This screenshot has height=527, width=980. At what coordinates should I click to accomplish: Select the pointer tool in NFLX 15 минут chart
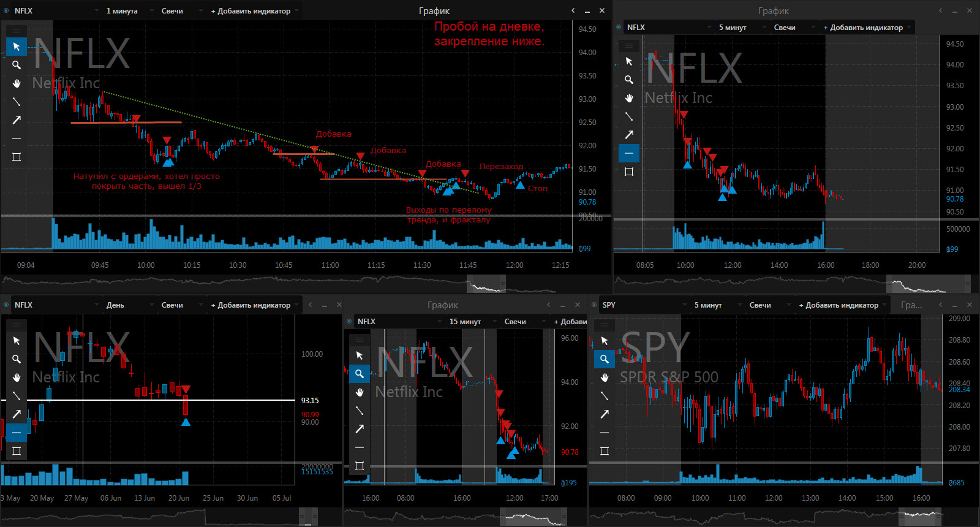click(360, 355)
